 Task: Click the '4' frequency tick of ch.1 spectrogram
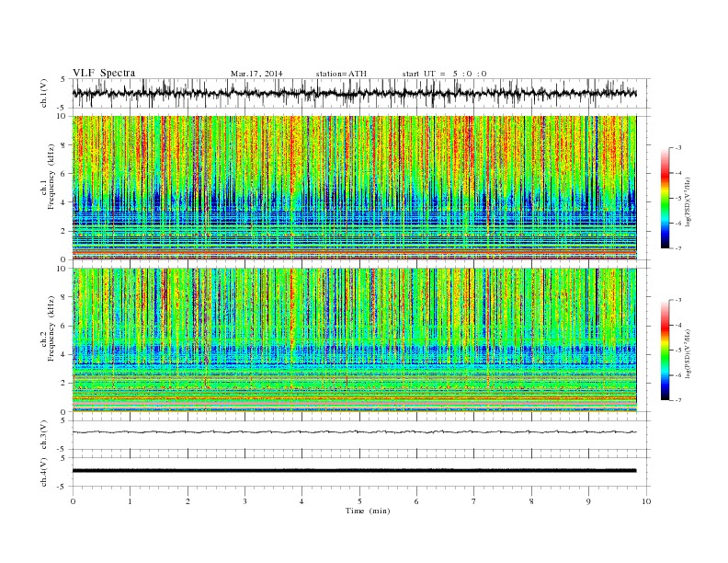point(64,202)
